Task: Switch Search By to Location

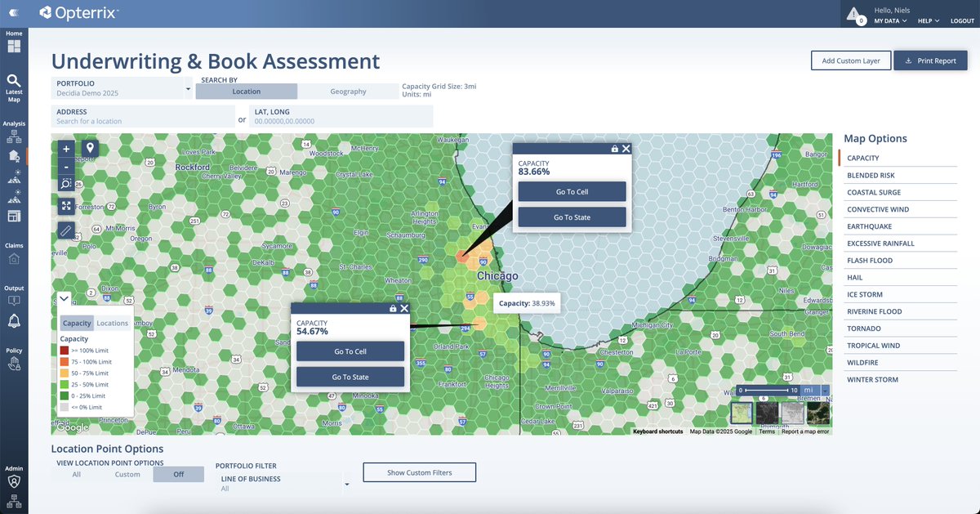Action: click(247, 92)
